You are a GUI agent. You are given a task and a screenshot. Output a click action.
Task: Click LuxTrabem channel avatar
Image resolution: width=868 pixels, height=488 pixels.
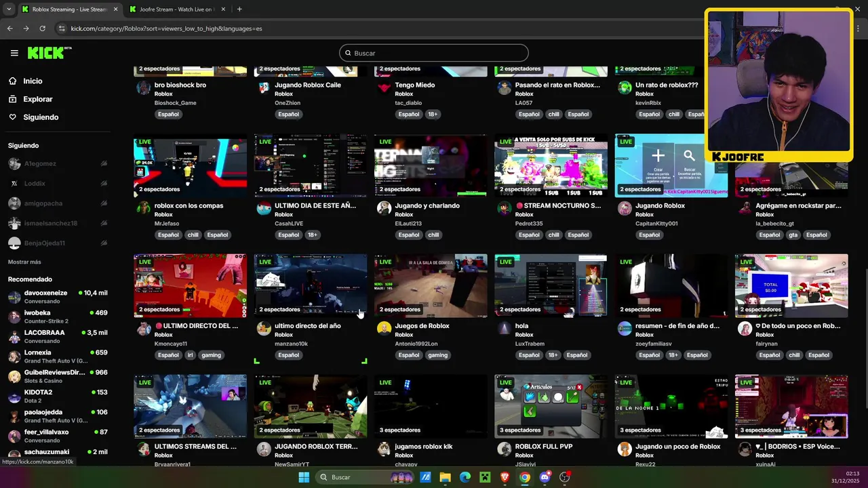[x=504, y=329]
